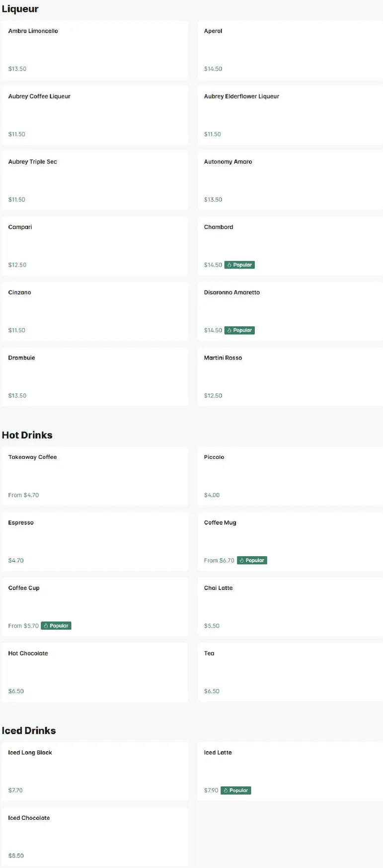Click the Iced Drinks section heading
383x868 pixels.
pos(29,730)
